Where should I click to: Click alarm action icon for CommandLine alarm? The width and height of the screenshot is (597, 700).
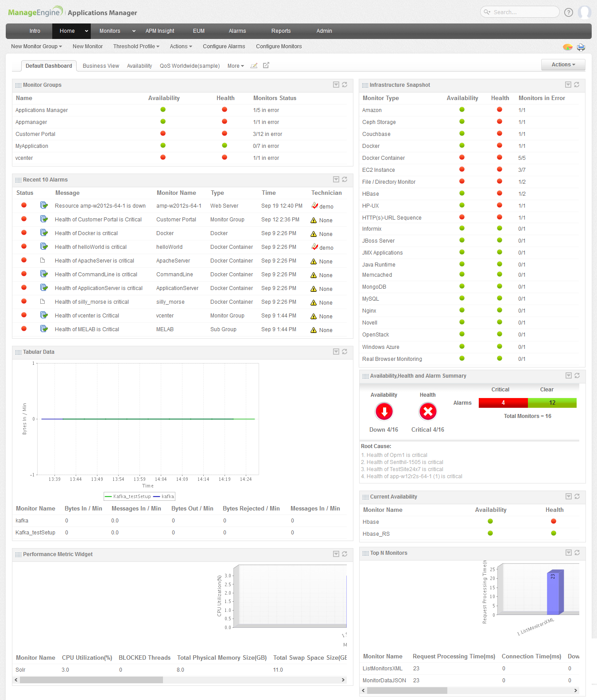44,274
